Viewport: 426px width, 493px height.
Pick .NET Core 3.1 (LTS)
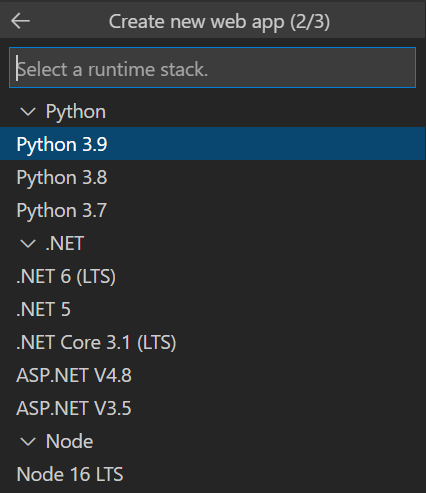point(213,342)
